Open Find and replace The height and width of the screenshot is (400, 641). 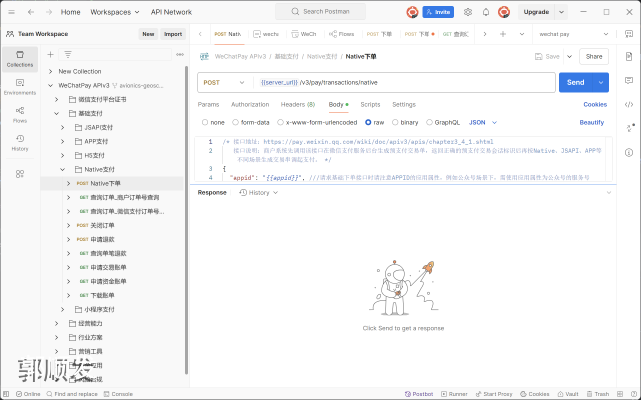pos(72,394)
